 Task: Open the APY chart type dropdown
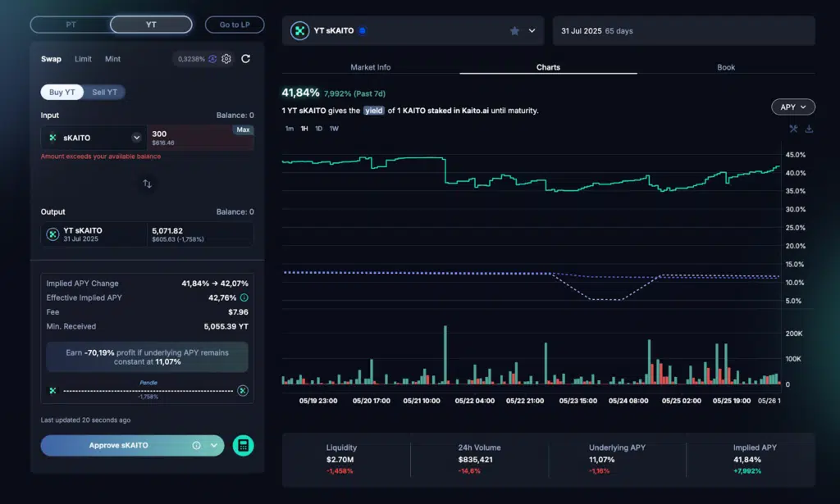[793, 107]
